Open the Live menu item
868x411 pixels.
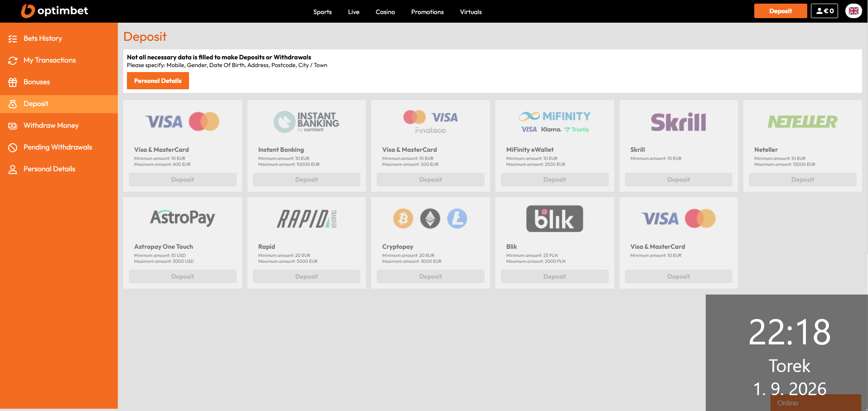(354, 12)
